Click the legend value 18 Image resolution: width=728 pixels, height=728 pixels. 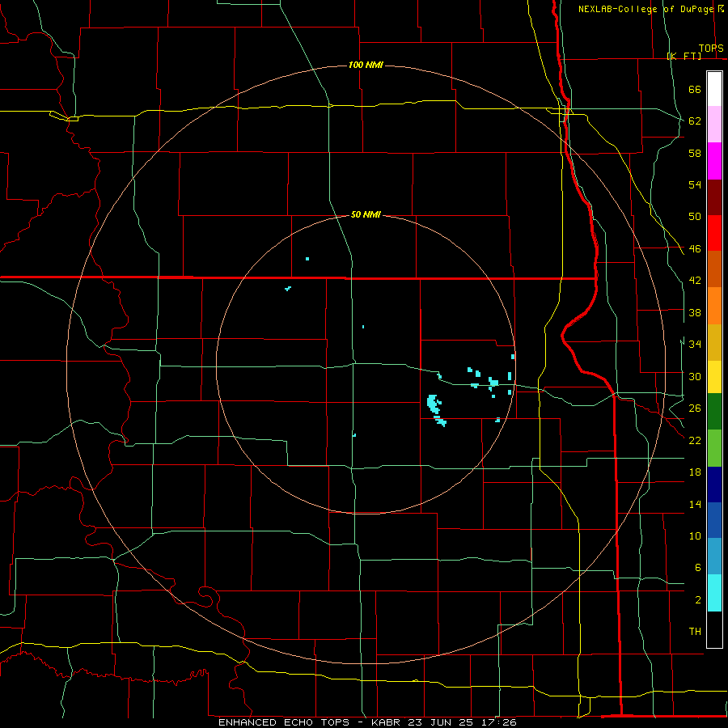(695, 472)
